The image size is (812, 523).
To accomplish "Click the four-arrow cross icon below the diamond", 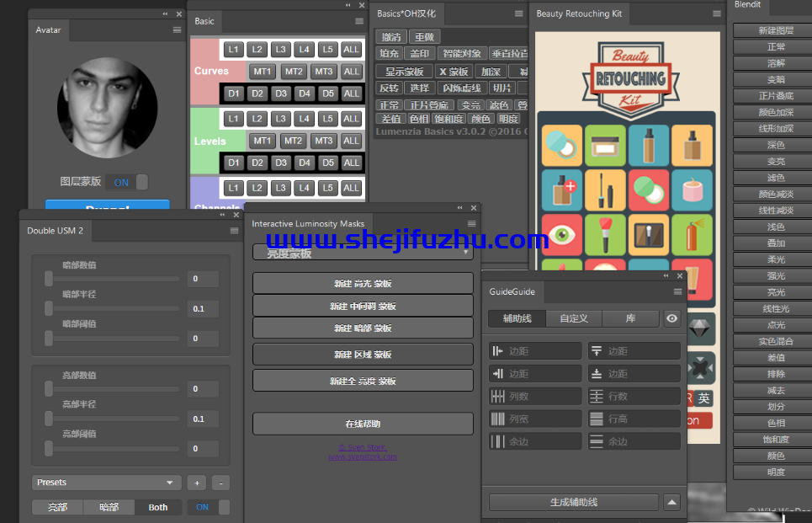I will click(701, 368).
